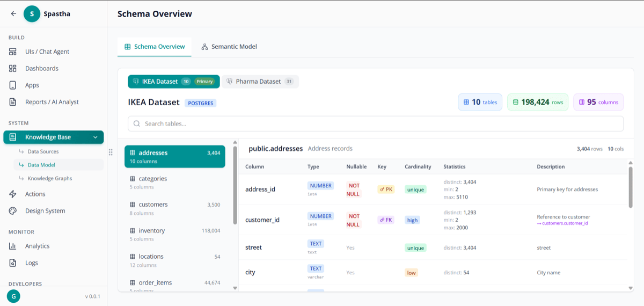Click the FK key badge
This screenshot has height=306, width=644.
click(386, 220)
